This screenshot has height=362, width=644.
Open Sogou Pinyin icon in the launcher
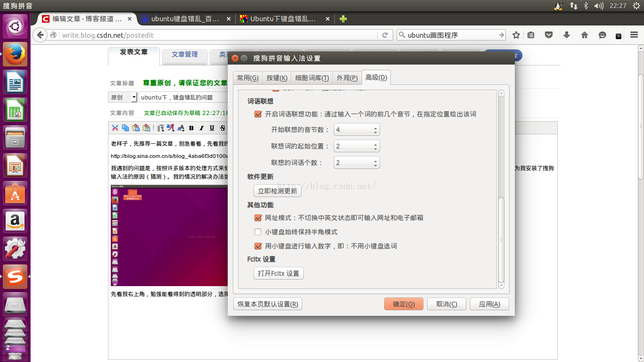coord(16,277)
